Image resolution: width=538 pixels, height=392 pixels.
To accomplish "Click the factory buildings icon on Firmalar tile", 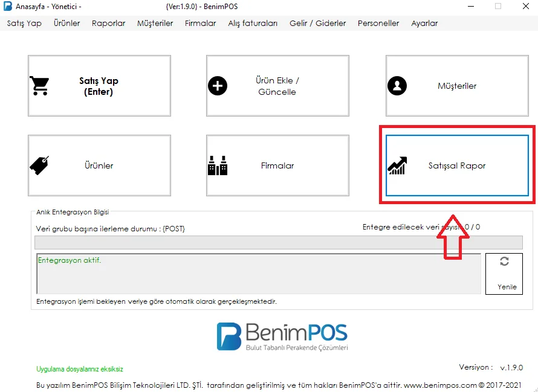I will pyautogui.click(x=218, y=165).
